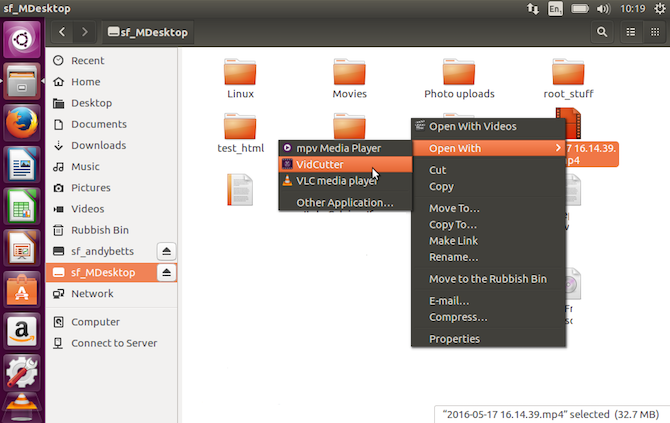Go back with the back arrow

[x=62, y=32]
